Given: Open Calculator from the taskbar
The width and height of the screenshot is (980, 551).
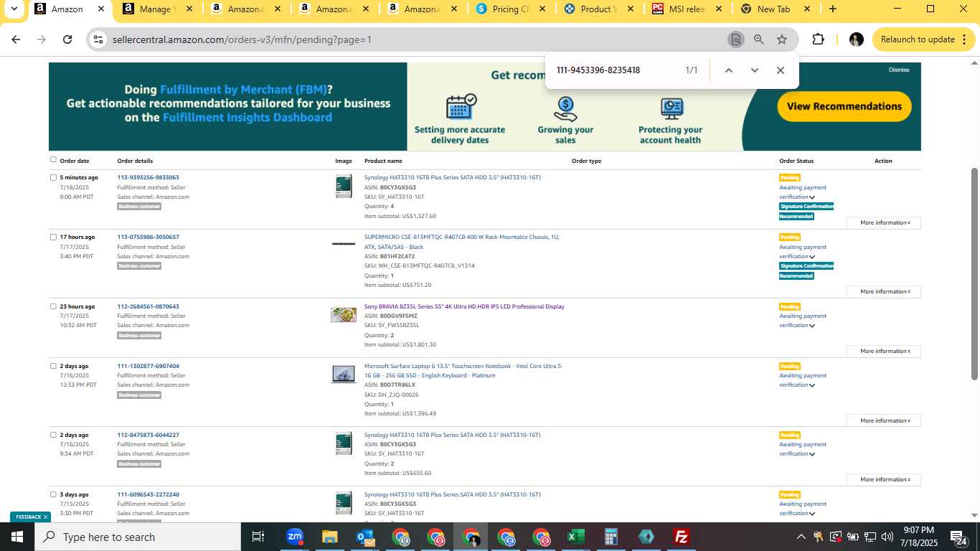Looking at the screenshot, I should coord(611,537).
